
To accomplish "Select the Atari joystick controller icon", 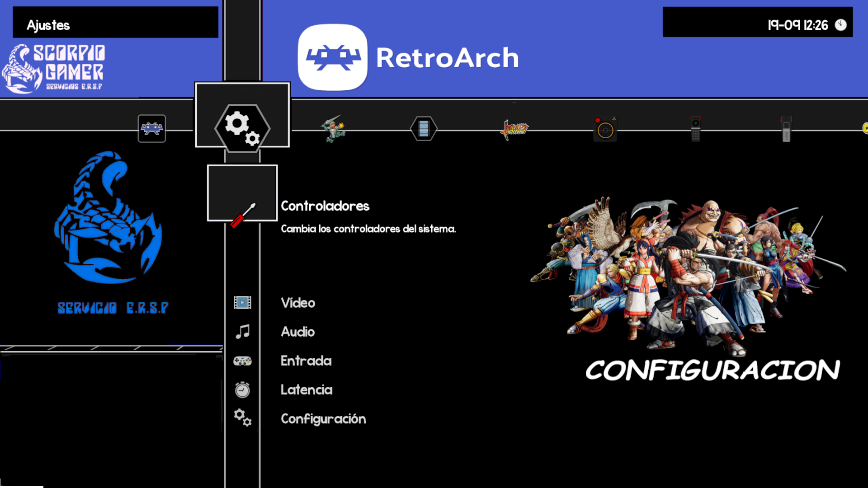I will click(605, 130).
